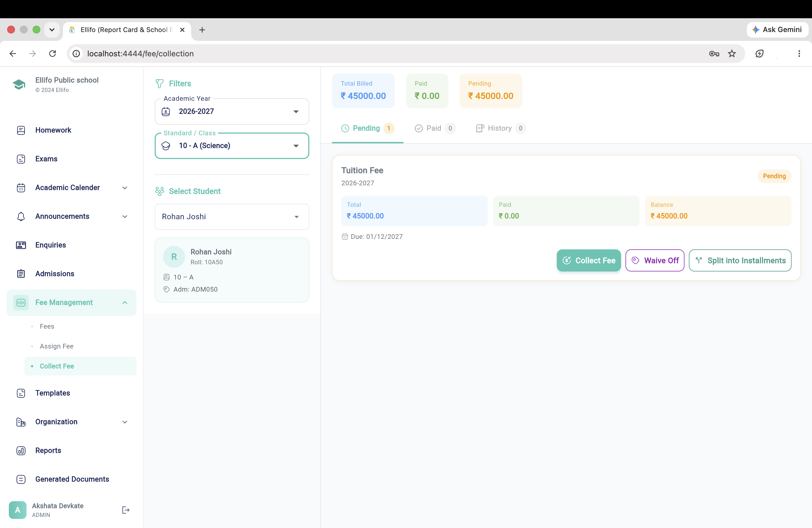
Task: Click the Admissions clipboard icon
Action: pyautogui.click(x=21, y=274)
